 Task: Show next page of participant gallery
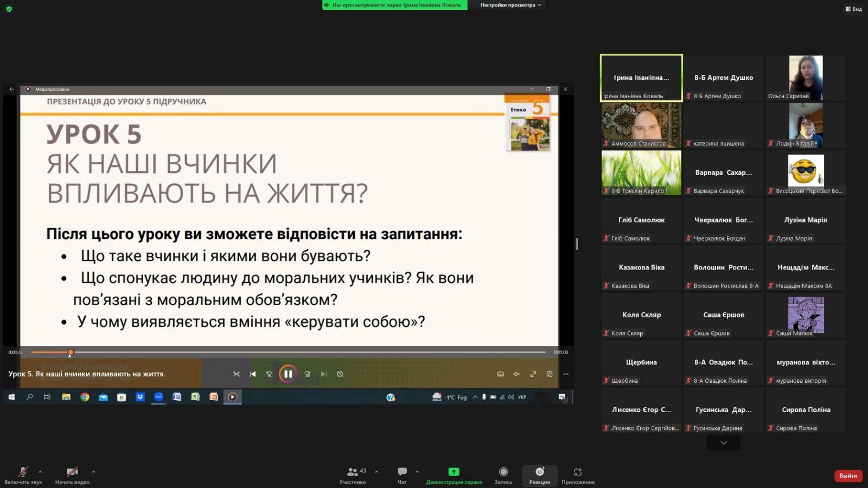click(x=723, y=443)
